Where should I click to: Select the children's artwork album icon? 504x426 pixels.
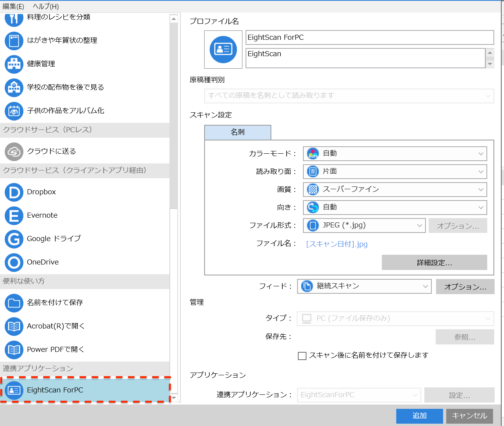point(14,111)
